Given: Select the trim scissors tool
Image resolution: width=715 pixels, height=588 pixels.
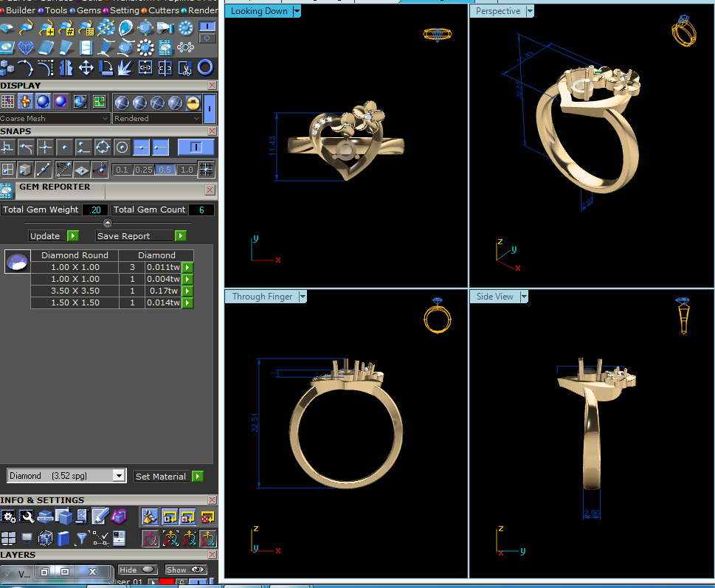Looking at the screenshot, I should point(184,68).
